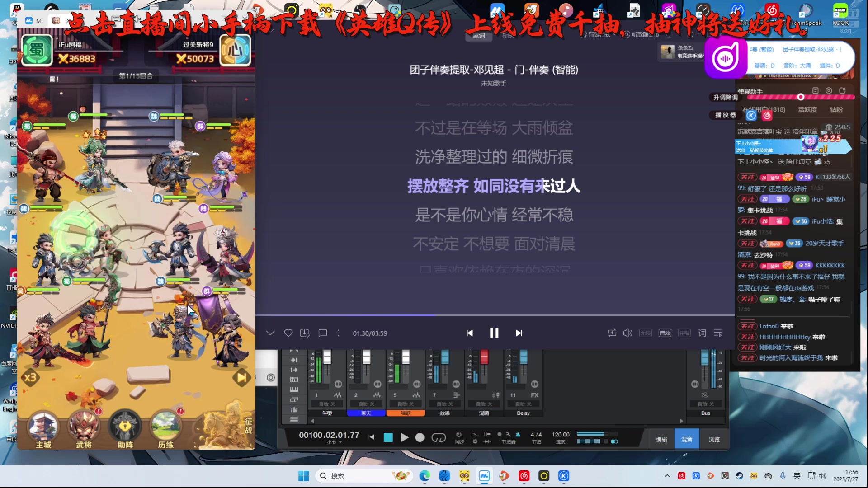Seek on the song progress bar
The height and width of the screenshot is (488, 868).
(x=495, y=315)
